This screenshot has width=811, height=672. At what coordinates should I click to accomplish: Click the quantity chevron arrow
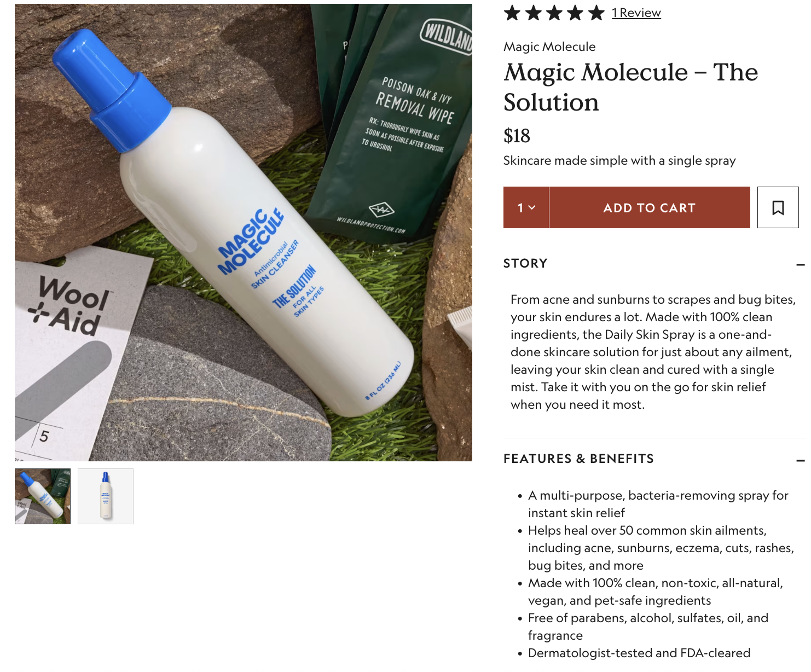click(532, 208)
